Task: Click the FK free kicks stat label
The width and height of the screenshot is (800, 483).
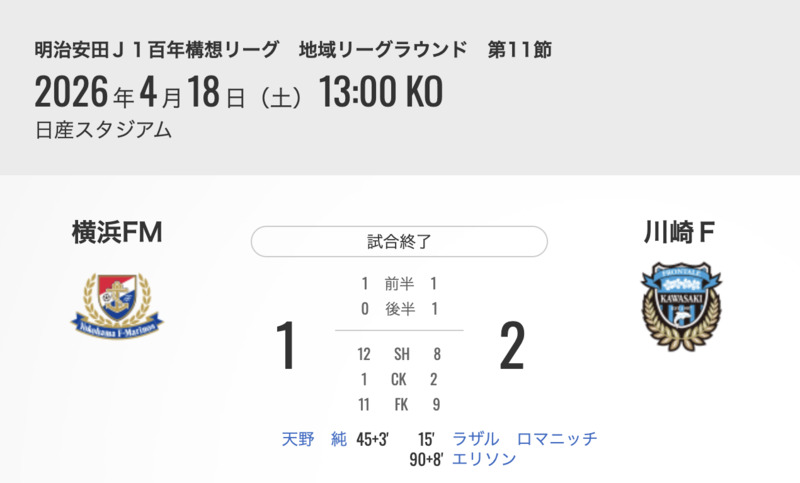Action: click(x=399, y=404)
